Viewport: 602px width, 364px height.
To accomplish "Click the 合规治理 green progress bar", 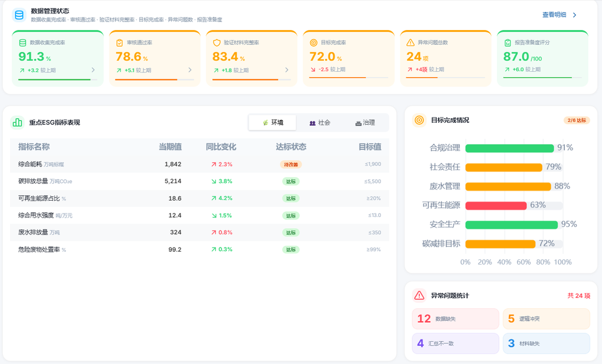I will [510, 148].
